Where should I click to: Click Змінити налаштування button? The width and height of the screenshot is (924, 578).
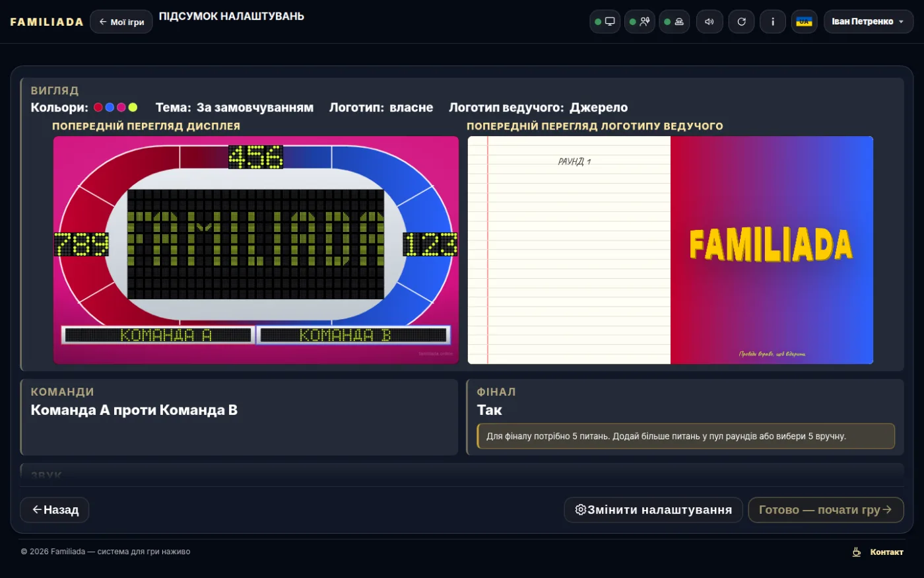(x=653, y=510)
